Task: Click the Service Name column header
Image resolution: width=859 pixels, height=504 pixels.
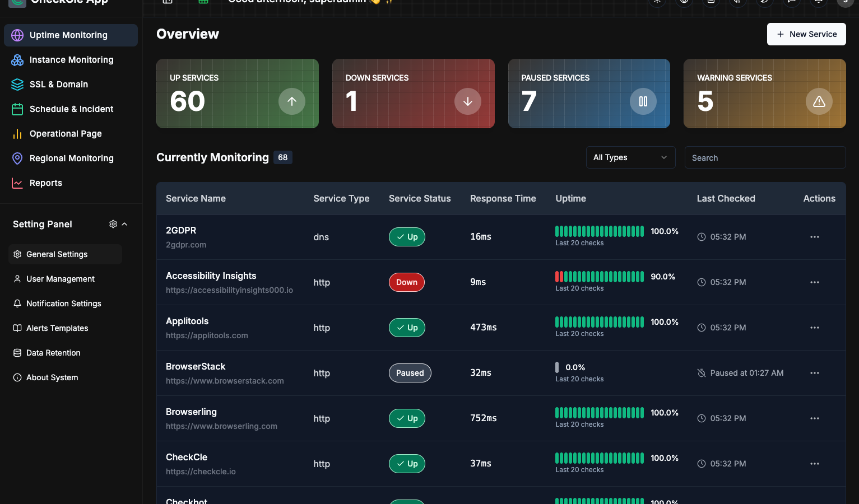Action: 196,198
